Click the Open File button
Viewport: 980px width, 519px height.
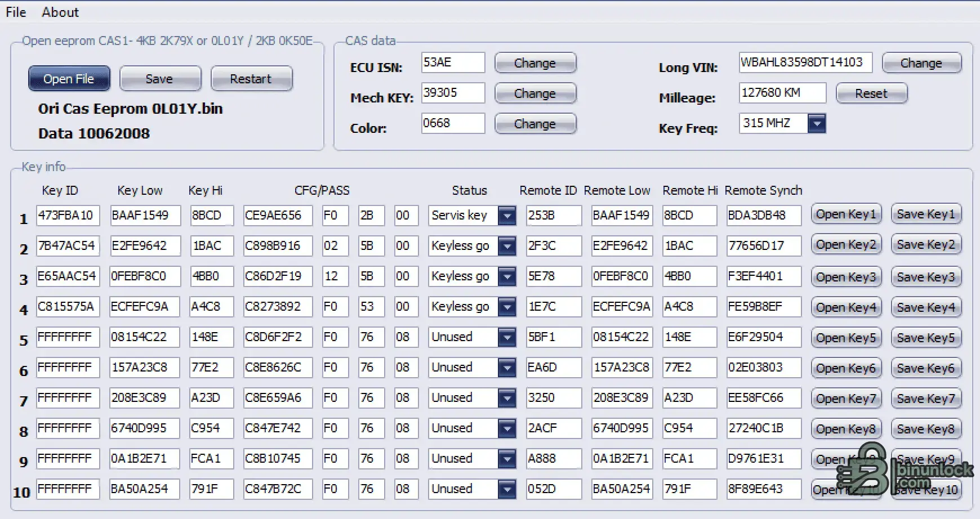pyautogui.click(x=69, y=79)
